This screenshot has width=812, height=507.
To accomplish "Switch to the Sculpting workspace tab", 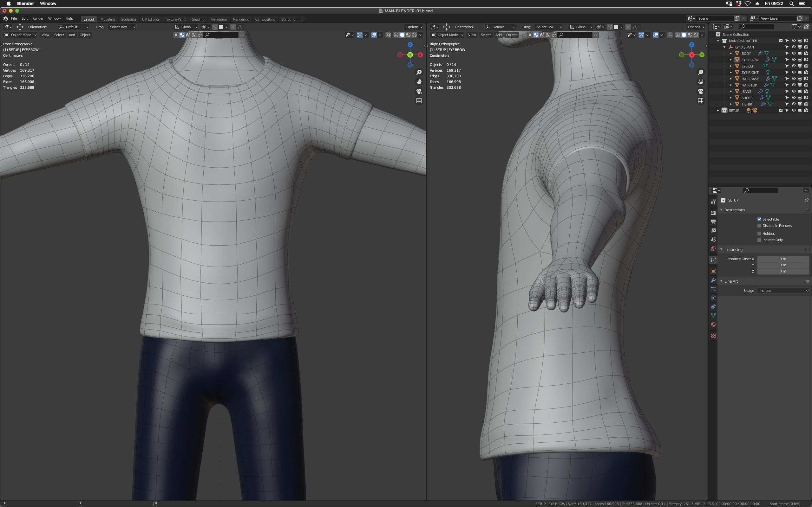I will 128,19.
